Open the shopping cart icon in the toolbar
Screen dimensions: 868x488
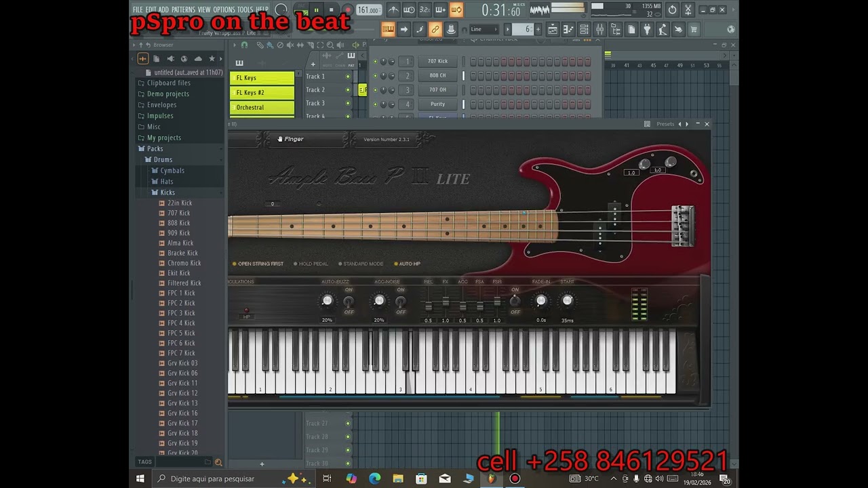694,29
